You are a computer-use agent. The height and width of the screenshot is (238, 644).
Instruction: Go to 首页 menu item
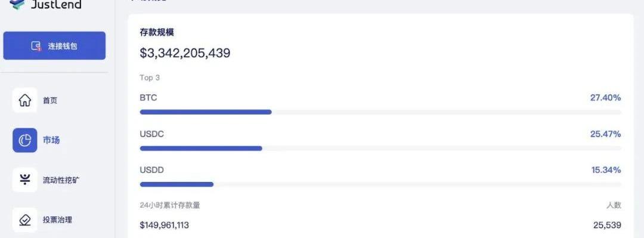(50, 100)
